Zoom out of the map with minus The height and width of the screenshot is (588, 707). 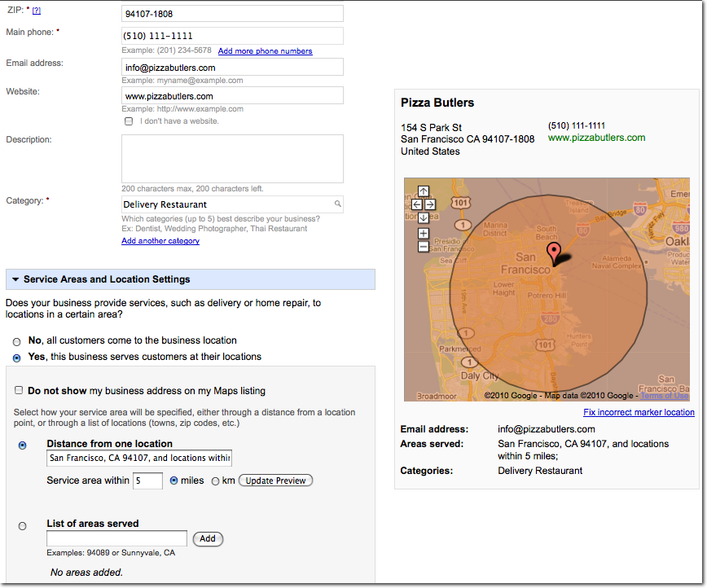pyautogui.click(x=423, y=247)
